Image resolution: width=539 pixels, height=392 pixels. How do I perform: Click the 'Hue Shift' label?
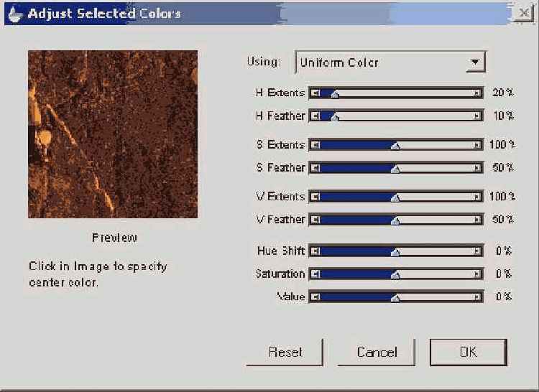[281, 251]
